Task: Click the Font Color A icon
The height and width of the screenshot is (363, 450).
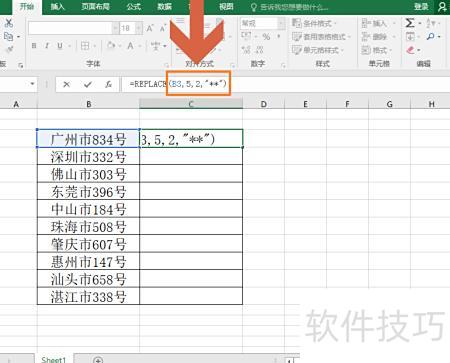Action: pyautogui.click(x=130, y=46)
